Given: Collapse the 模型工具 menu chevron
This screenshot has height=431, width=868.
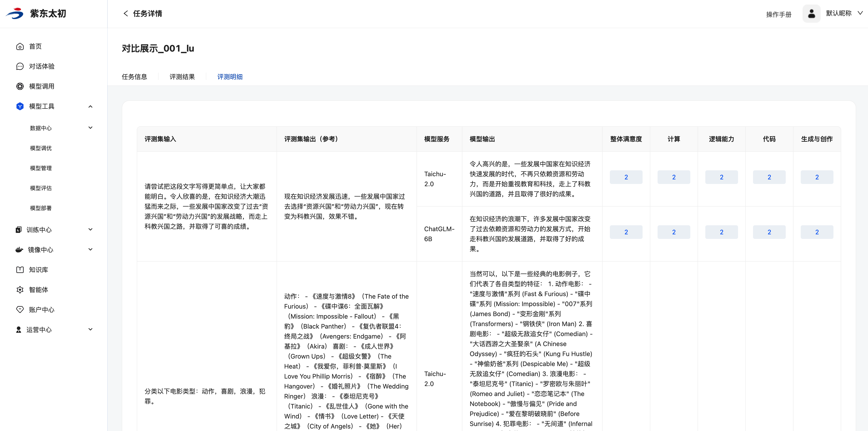Looking at the screenshot, I should 90,107.
